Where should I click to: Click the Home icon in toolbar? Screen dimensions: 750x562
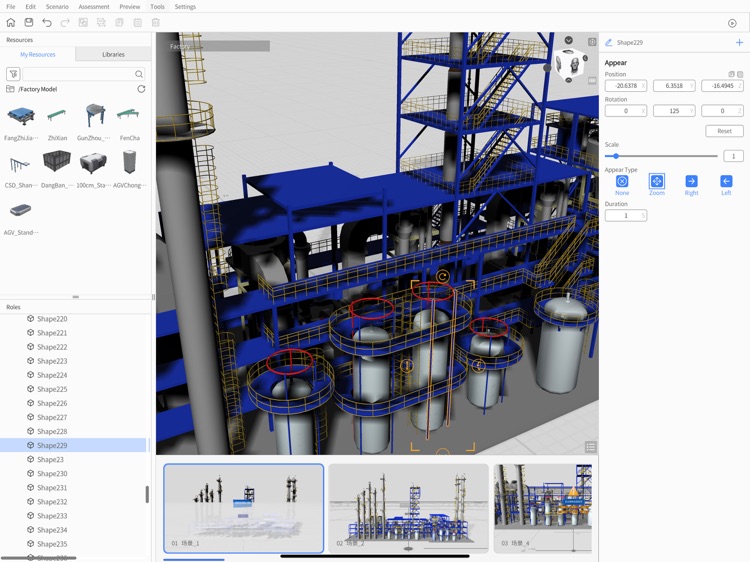pyautogui.click(x=11, y=22)
